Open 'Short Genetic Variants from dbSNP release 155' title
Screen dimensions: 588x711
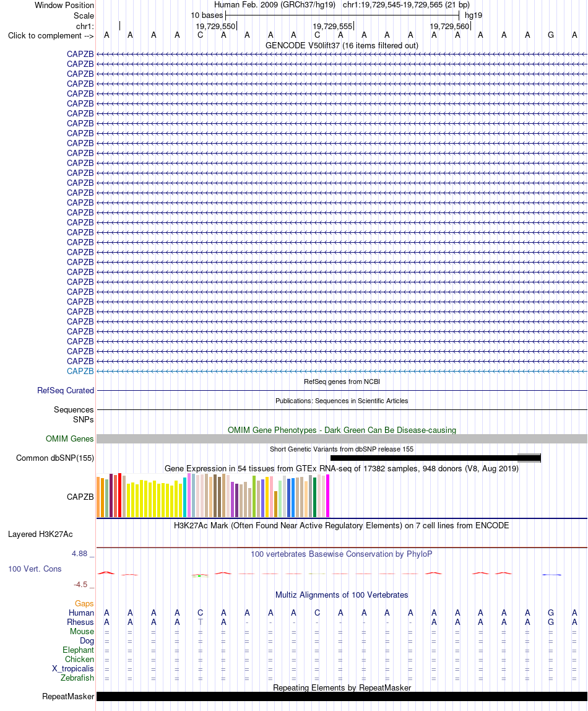pos(342,449)
